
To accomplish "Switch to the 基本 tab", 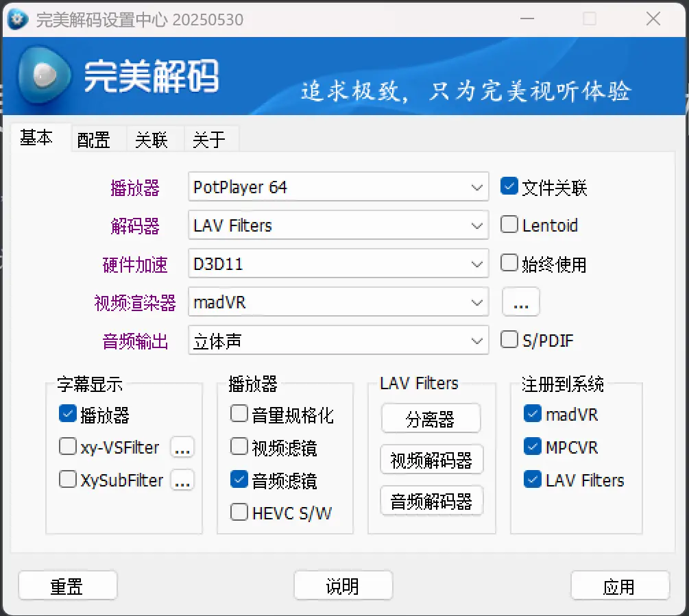I will (36, 138).
